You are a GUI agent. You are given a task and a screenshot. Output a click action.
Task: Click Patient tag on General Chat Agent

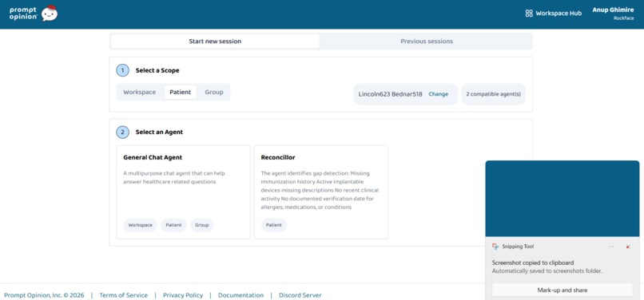[x=173, y=225]
